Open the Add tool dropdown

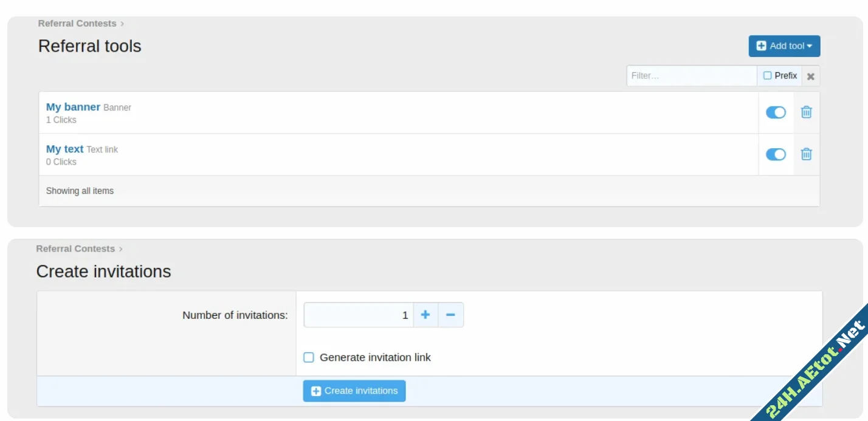pos(784,46)
